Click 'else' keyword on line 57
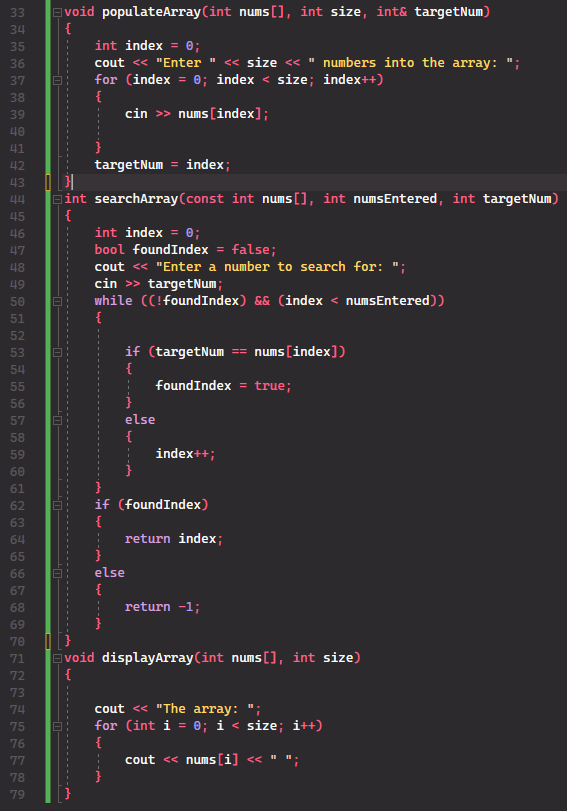 coord(140,419)
